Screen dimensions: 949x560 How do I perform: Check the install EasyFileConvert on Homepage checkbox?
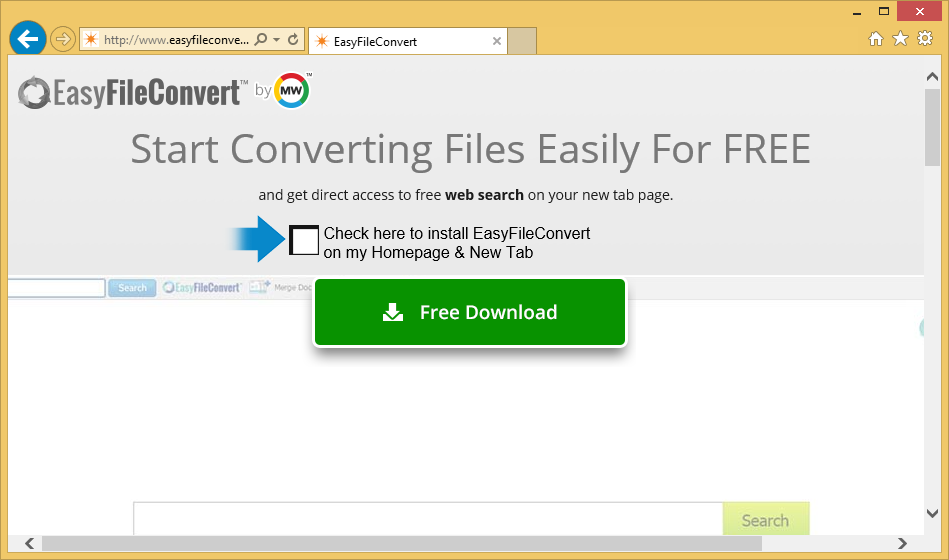pyautogui.click(x=304, y=240)
